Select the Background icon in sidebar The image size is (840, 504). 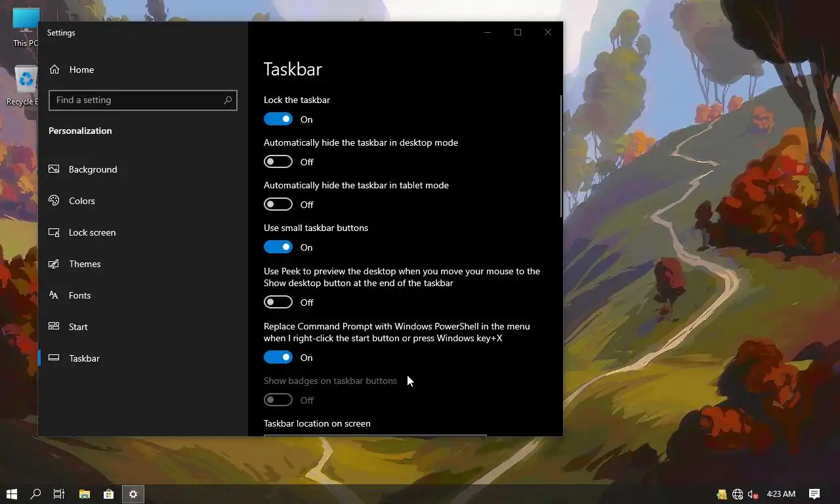pyautogui.click(x=54, y=169)
